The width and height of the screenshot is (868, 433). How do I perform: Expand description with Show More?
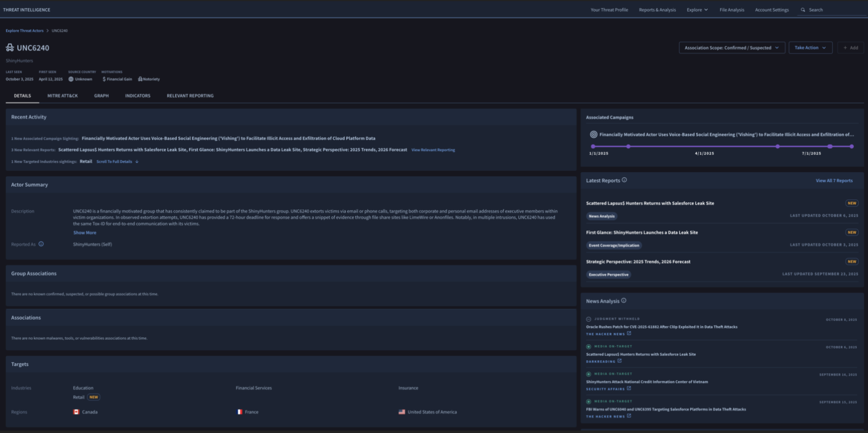coord(85,232)
